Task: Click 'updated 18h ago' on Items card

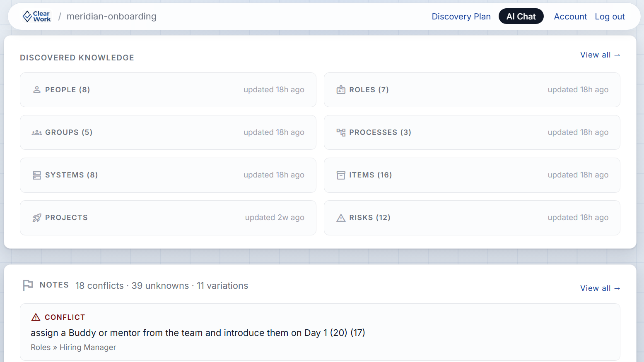Action: point(578,175)
